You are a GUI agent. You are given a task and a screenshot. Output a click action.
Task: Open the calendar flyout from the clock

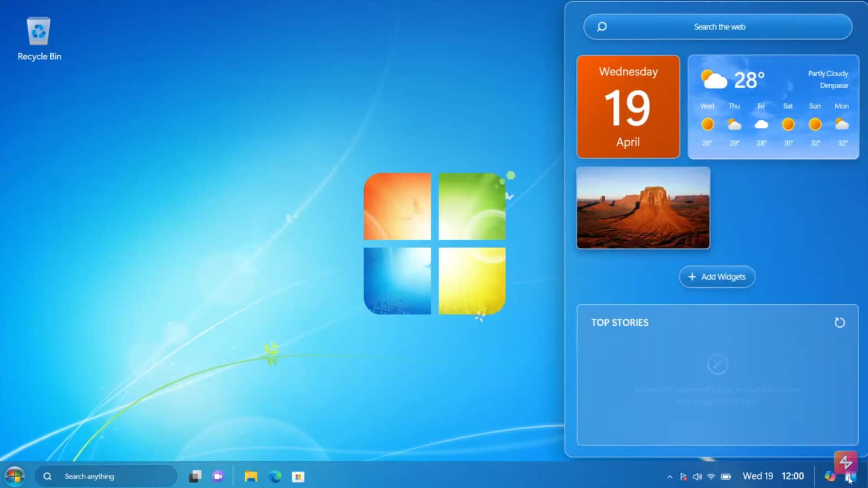pyautogui.click(x=775, y=476)
